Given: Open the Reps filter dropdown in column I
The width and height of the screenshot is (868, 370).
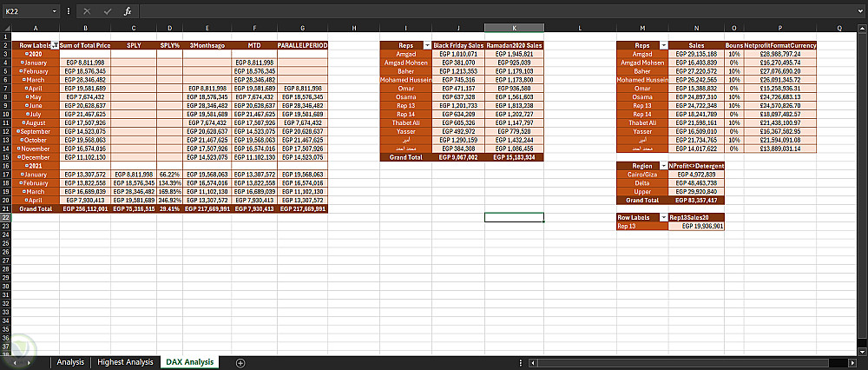Looking at the screenshot, I should [427, 45].
